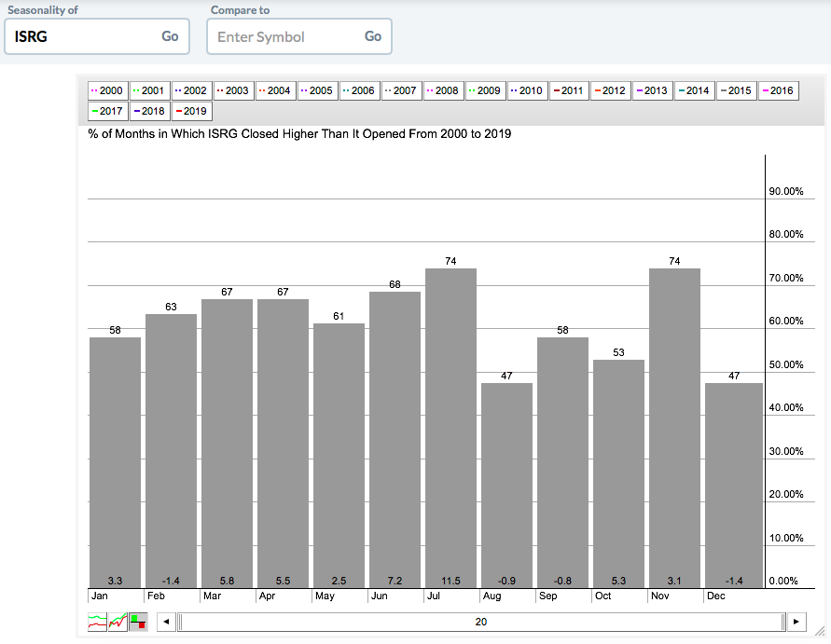The width and height of the screenshot is (831, 644).
Task: Click the left arrow of the year-range scrollbar
Action: (x=165, y=622)
